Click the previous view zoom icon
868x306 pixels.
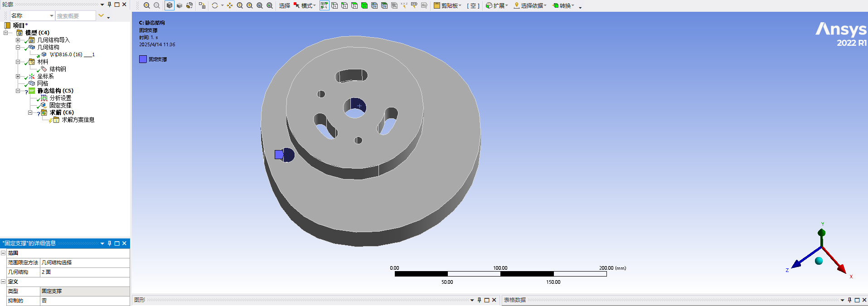(x=147, y=5)
